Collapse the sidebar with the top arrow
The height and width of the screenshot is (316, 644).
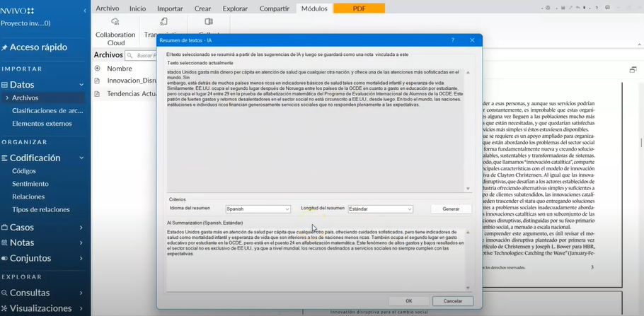[85, 11]
